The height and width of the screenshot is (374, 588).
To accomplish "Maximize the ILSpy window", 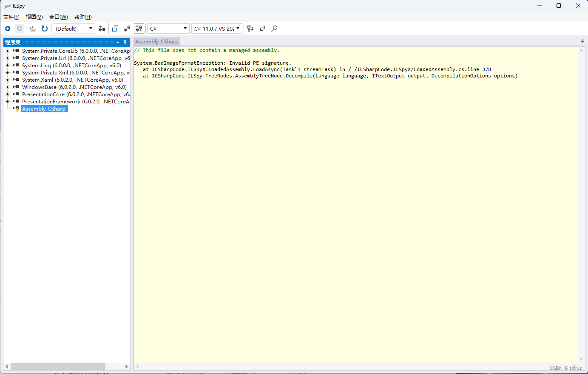I will 559,6.
